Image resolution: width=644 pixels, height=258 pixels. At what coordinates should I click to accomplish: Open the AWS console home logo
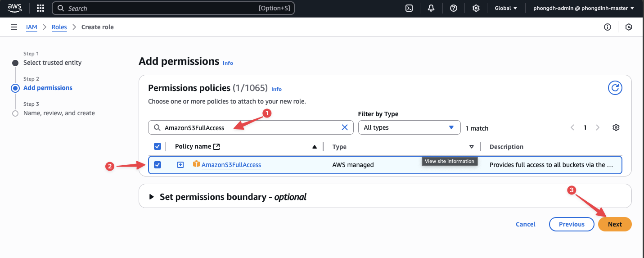pyautogui.click(x=15, y=8)
